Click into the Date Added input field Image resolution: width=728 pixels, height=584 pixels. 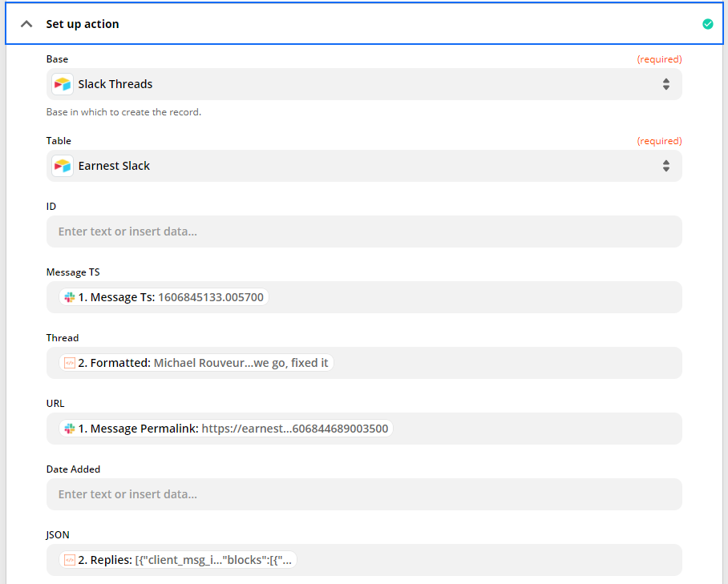click(364, 494)
